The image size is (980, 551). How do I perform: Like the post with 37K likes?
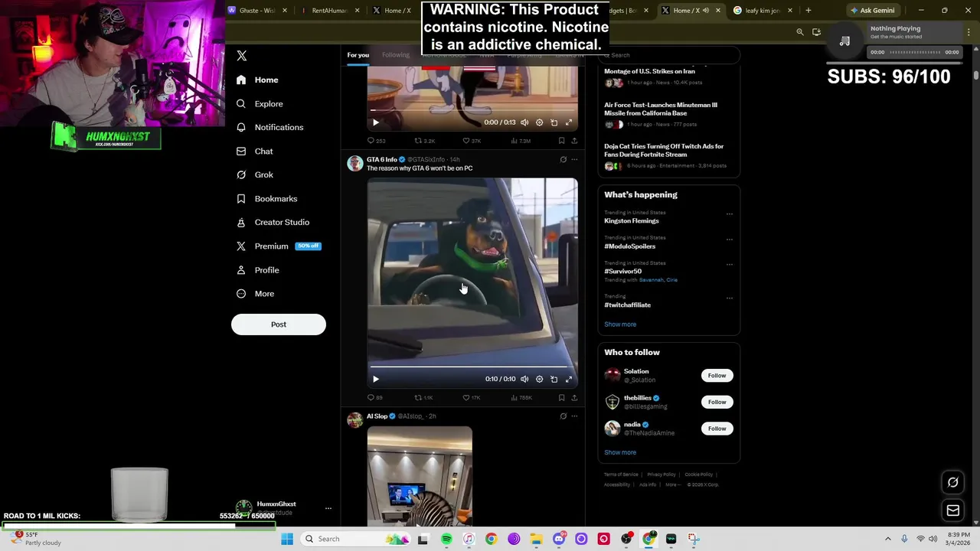[x=472, y=141]
